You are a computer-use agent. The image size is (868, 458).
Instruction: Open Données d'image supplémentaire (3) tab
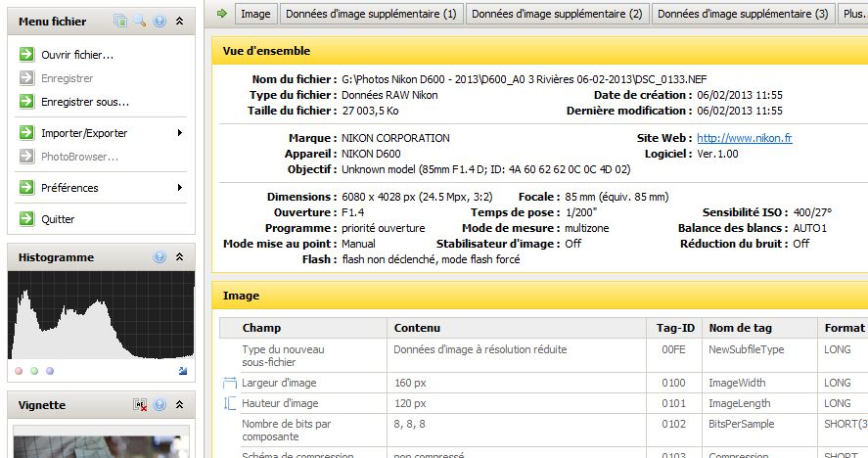(744, 14)
